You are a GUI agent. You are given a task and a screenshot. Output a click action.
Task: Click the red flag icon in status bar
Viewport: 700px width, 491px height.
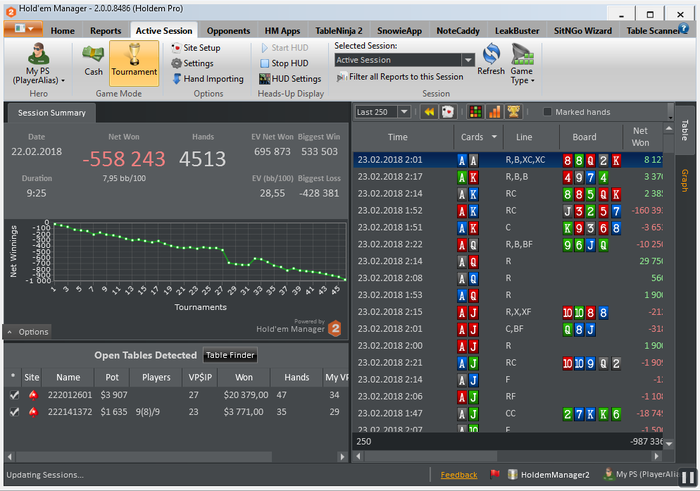tap(494, 474)
